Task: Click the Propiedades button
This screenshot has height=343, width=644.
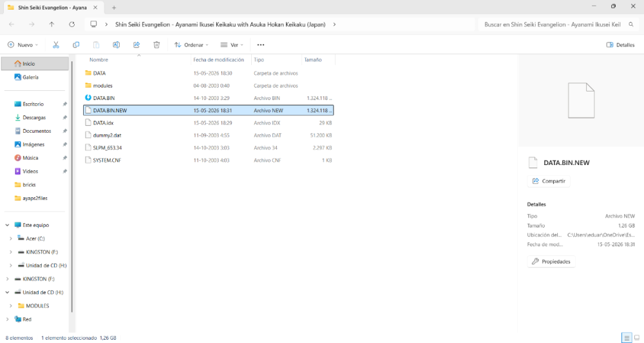Action: (x=551, y=262)
